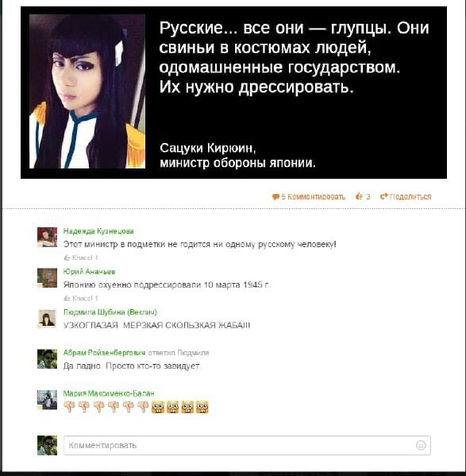Click the share arrow icon
This screenshot has width=466, height=476.
(x=384, y=196)
